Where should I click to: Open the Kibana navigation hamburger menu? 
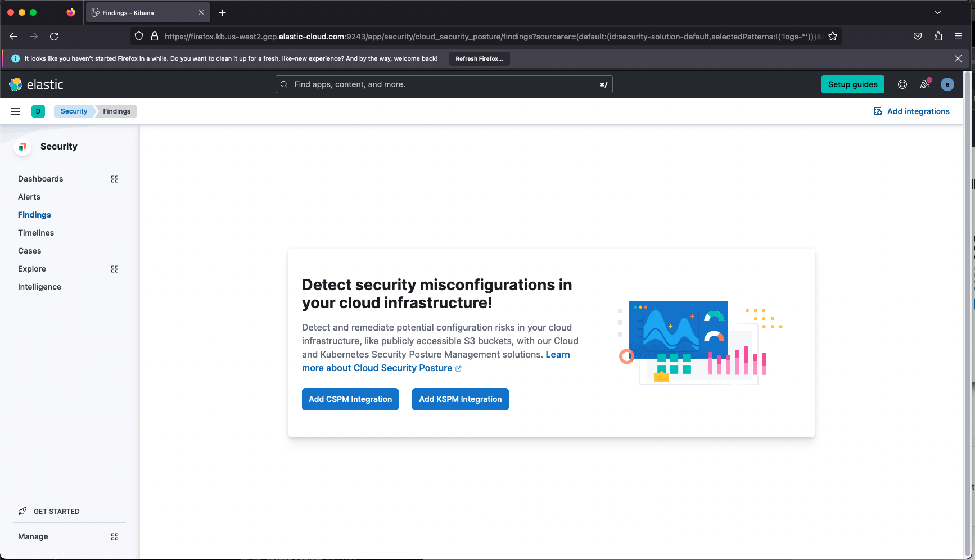15,111
